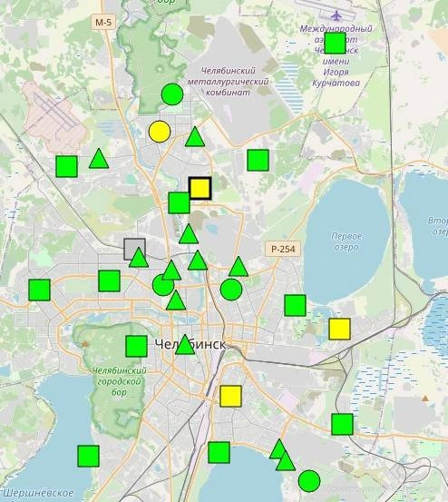The image size is (448, 502).
Task: Click the Челябинский городской бор park label
Action: [x=120, y=381]
